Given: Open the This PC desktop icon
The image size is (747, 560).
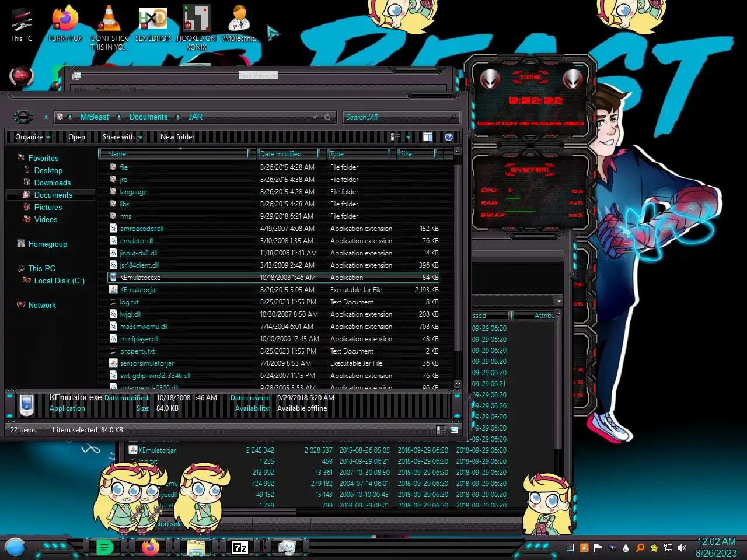Looking at the screenshot, I should [x=22, y=23].
